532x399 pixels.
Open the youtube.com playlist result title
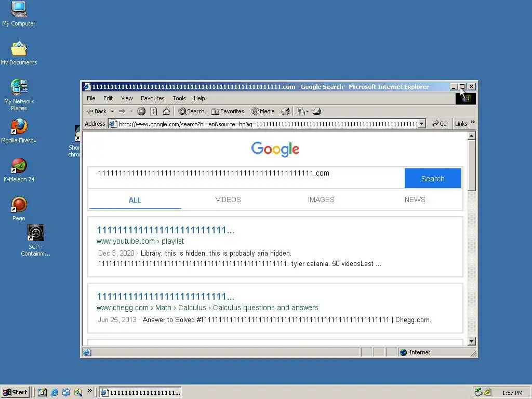pos(166,230)
